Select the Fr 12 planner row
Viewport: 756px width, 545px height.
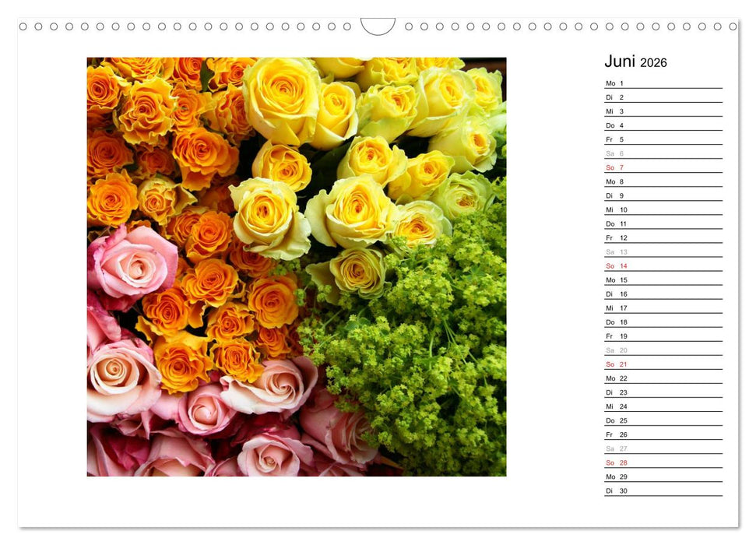click(x=662, y=237)
